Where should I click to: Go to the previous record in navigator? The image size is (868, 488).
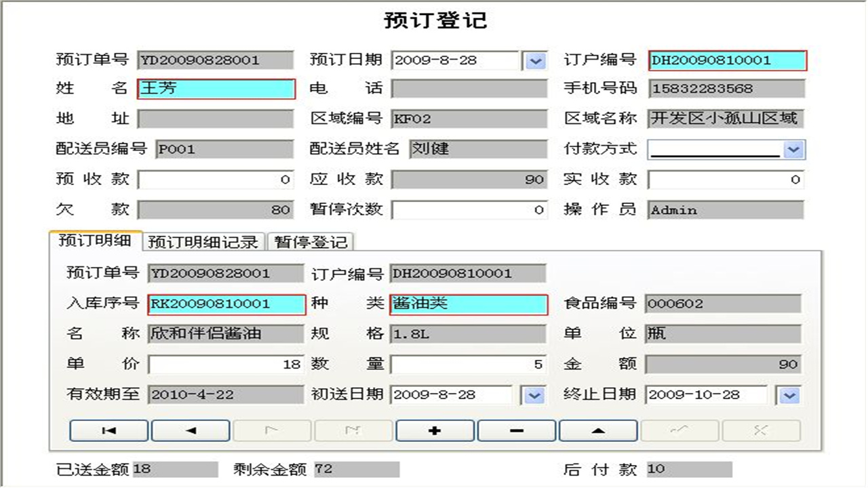point(191,430)
